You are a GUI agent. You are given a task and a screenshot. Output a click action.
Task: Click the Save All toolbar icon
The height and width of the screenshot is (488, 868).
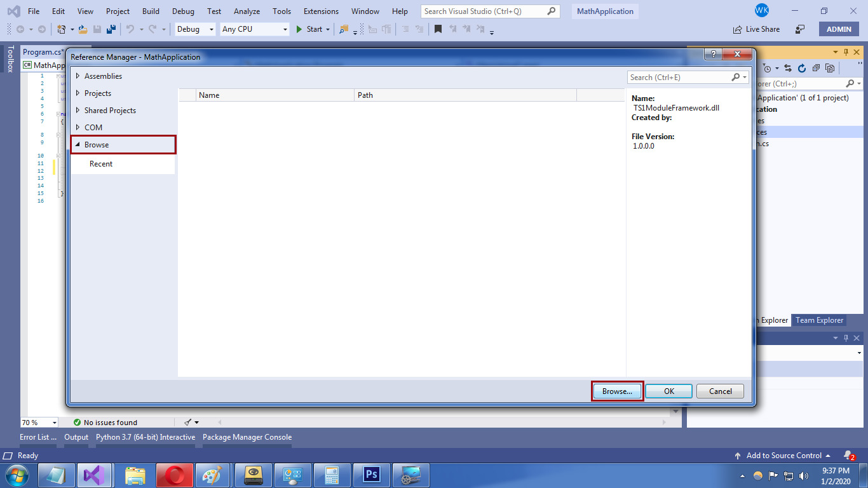tap(111, 29)
